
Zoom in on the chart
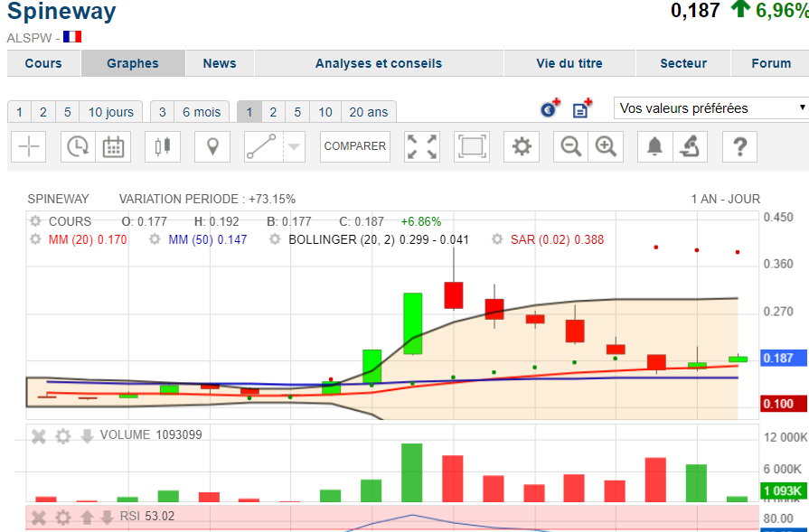[606, 147]
